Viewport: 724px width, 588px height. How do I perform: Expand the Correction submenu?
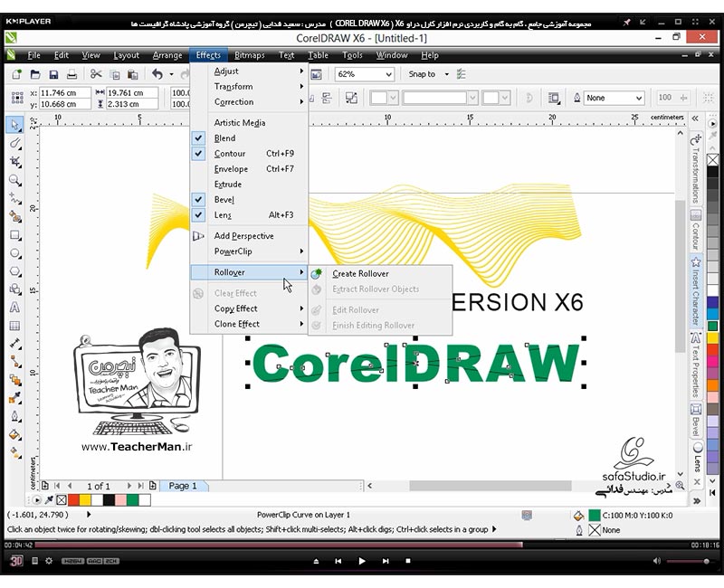[250, 101]
